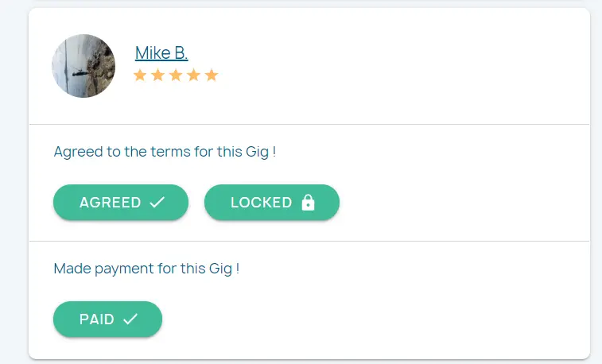This screenshot has width=602, height=364.
Task: Click the 'Agreed to the terms' message
Action: (x=165, y=151)
